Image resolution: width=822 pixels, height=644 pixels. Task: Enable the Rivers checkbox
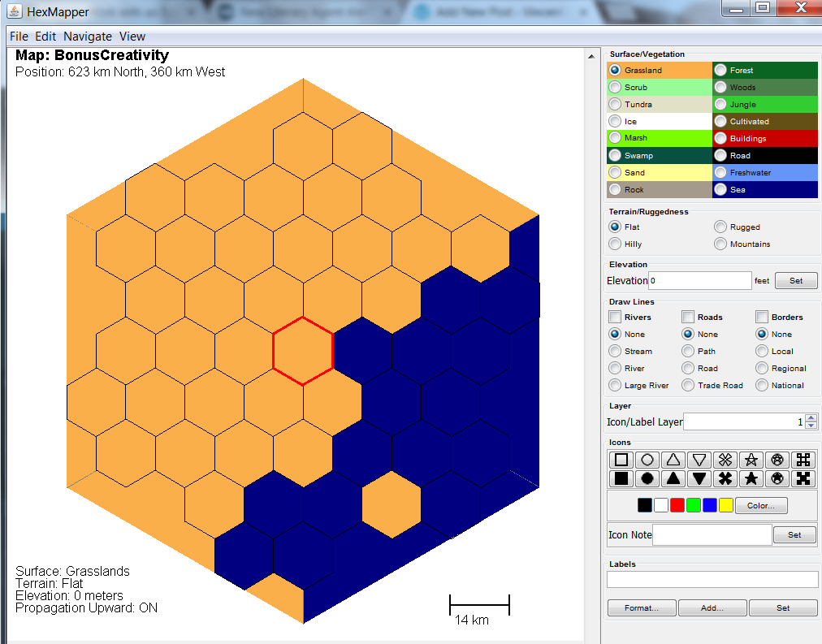pos(616,317)
